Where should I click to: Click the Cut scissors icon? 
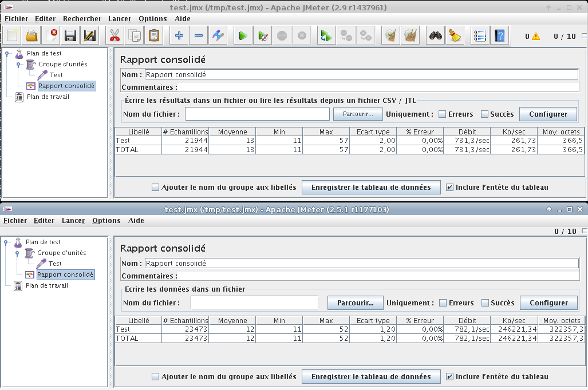click(115, 36)
